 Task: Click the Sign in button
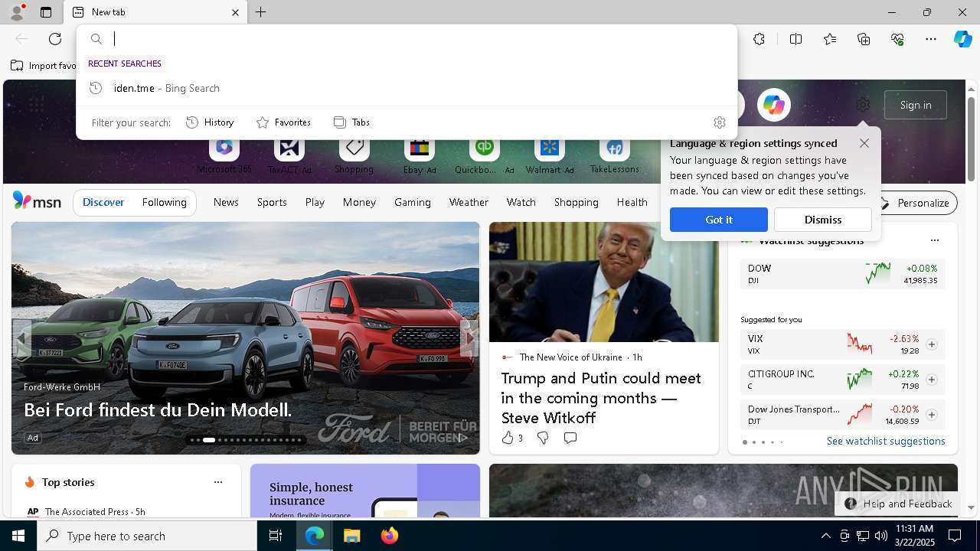916,105
